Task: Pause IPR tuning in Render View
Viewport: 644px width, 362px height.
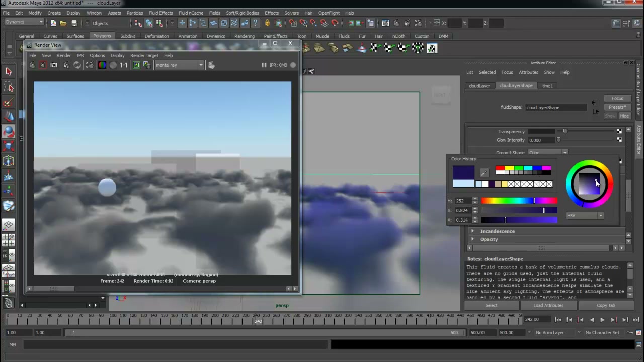Action: [x=264, y=65]
